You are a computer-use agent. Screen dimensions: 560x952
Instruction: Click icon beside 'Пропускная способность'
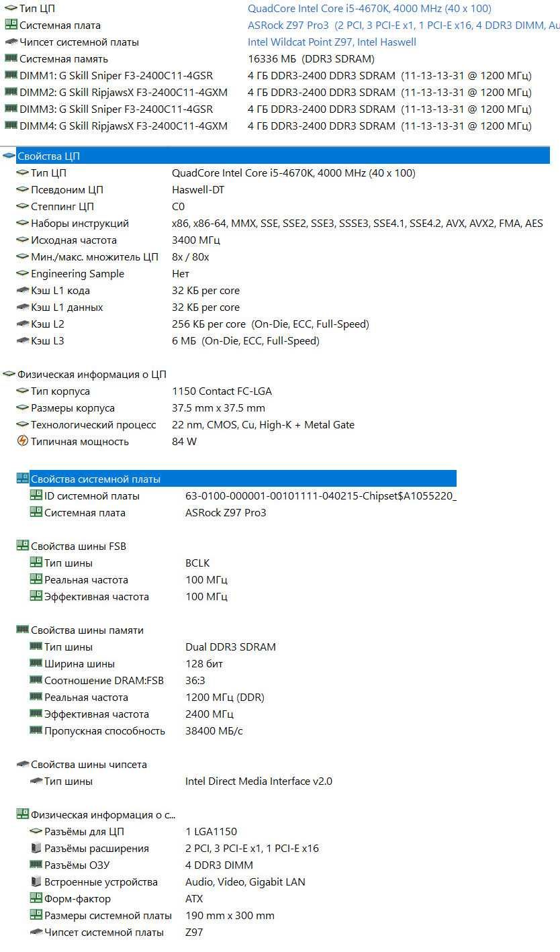tap(36, 730)
